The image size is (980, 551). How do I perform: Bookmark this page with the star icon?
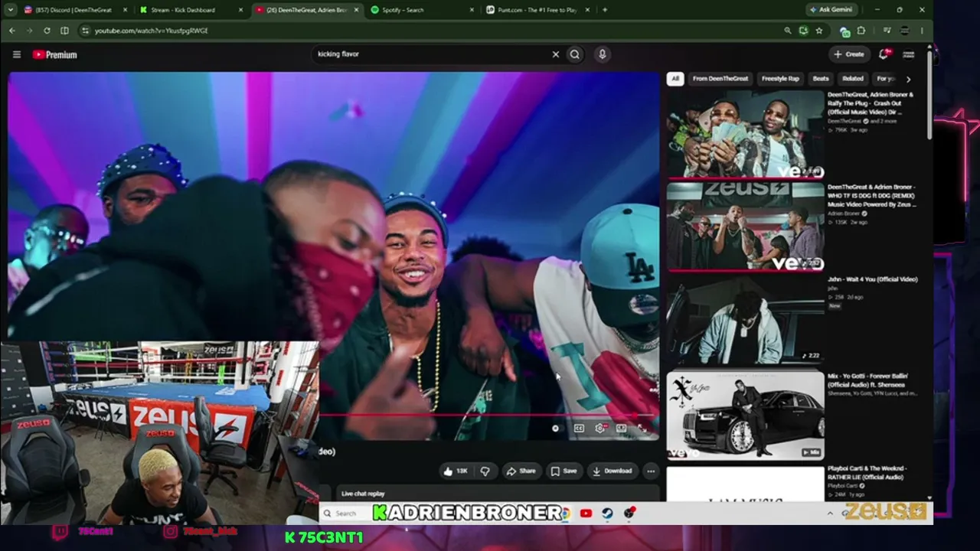tap(819, 31)
